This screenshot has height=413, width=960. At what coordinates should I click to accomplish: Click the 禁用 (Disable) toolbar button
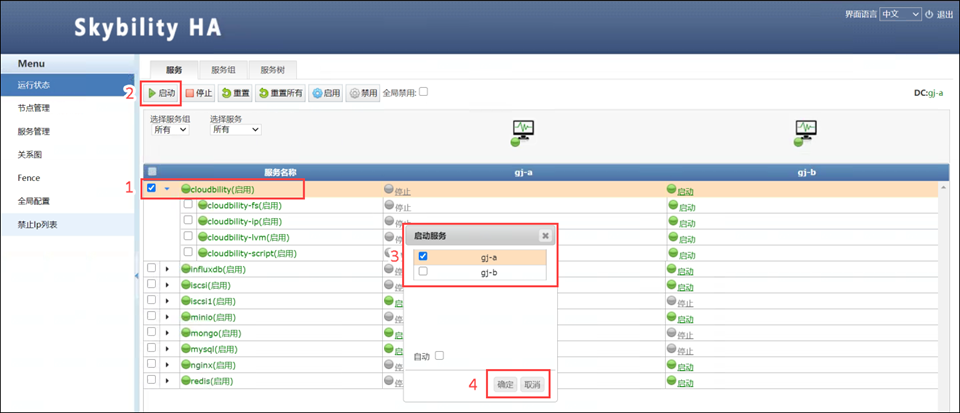[x=363, y=93]
